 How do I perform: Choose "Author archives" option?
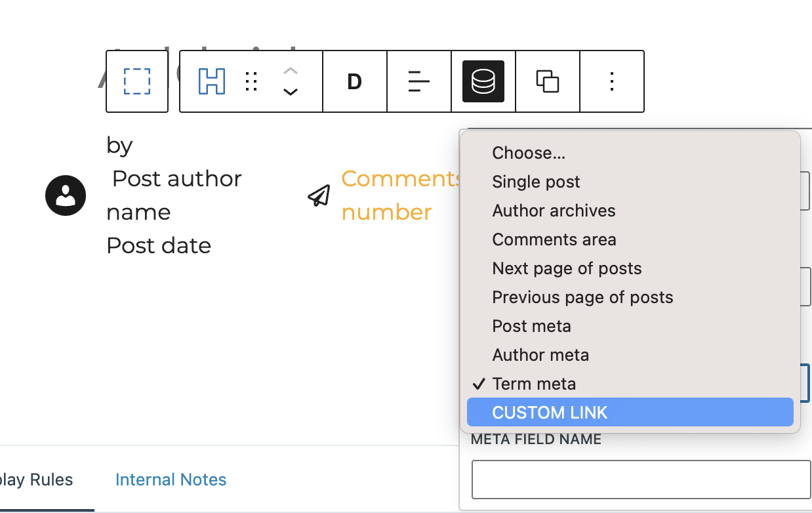pyautogui.click(x=554, y=211)
